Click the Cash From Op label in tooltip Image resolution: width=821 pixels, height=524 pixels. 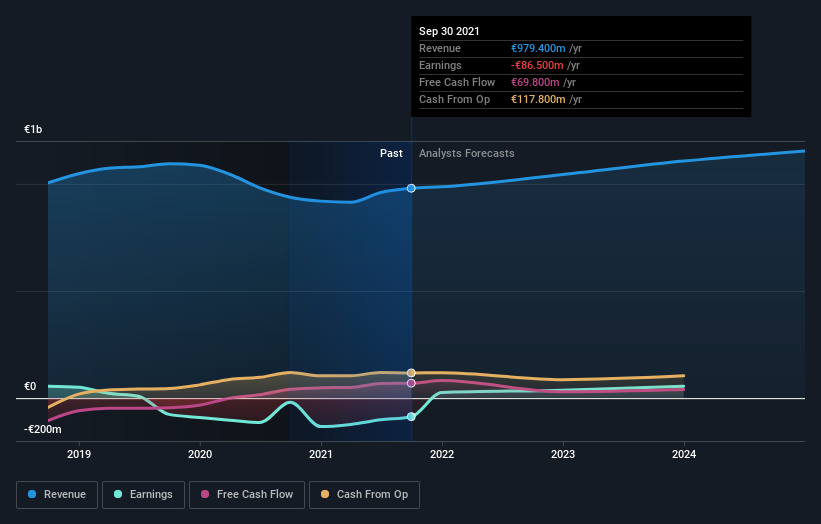[454, 99]
